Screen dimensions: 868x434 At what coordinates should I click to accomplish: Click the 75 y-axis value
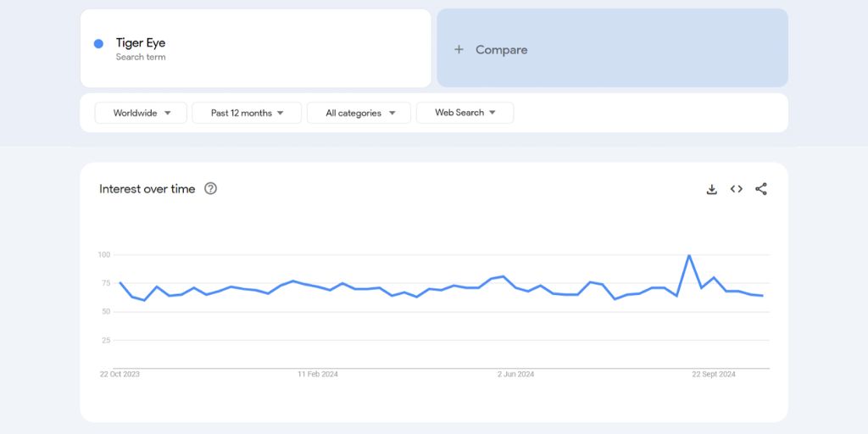tap(106, 283)
